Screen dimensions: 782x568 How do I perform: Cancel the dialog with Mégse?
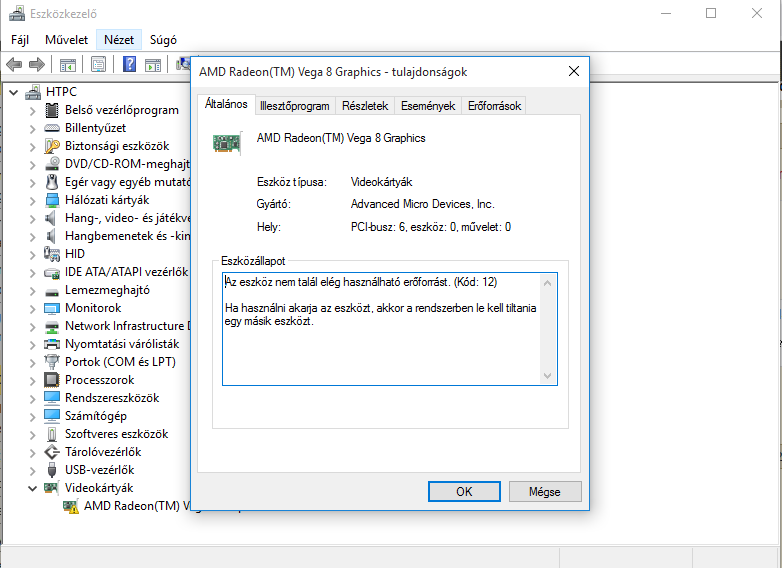(545, 492)
